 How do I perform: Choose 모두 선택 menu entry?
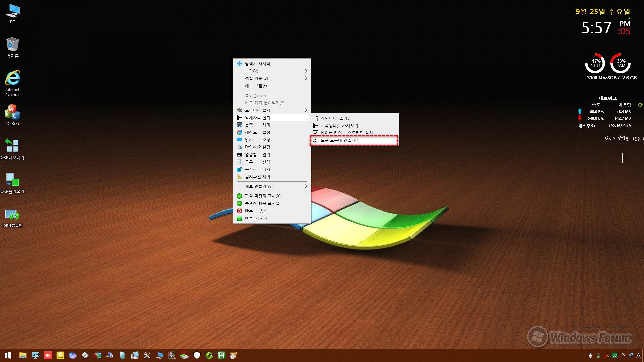pyautogui.click(x=272, y=162)
